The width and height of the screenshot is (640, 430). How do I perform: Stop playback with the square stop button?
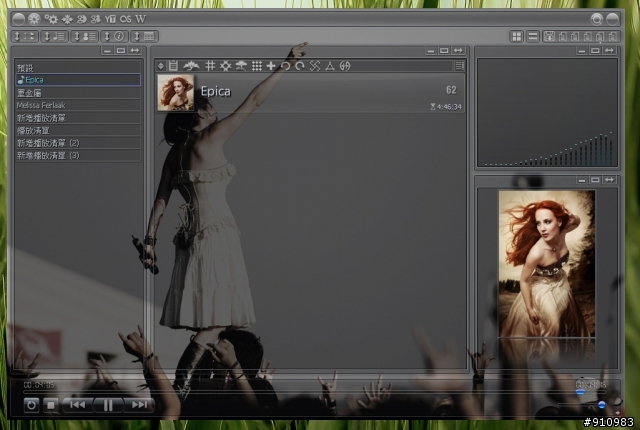[x=51, y=405]
